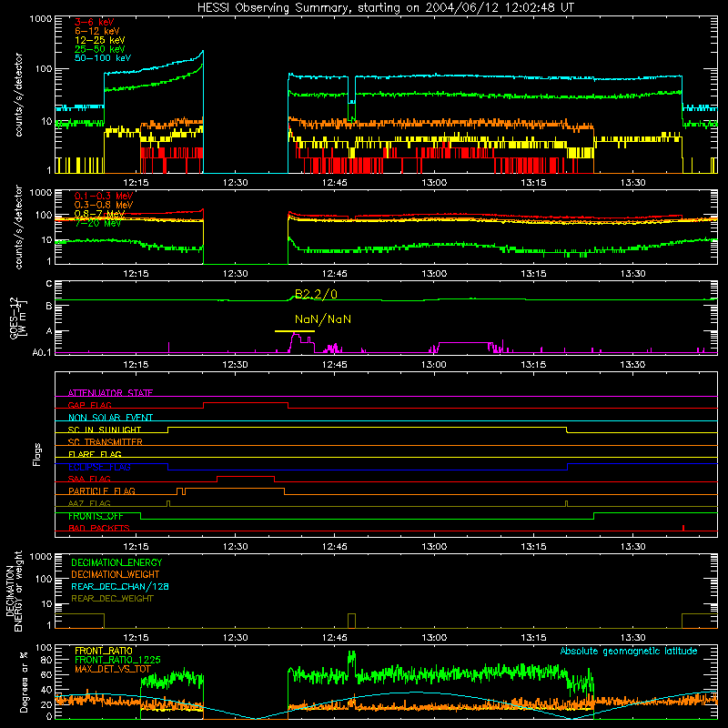Select the yellow FRONT_RATIO legend label
Screen dimensions: 728x728
click(x=104, y=651)
